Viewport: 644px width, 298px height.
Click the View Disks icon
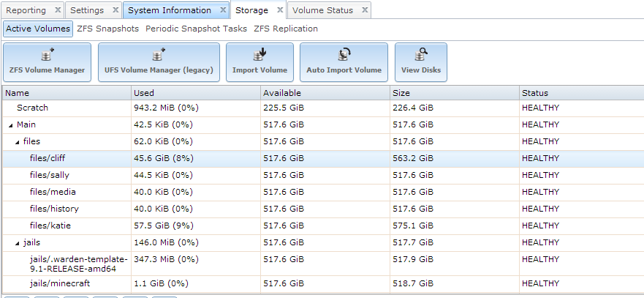click(x=421, y=55)
